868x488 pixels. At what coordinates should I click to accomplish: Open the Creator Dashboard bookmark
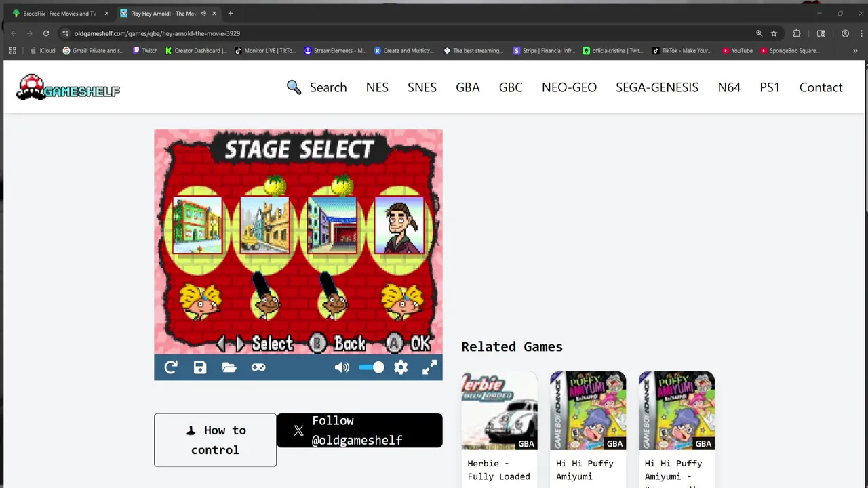pos(196,51)
